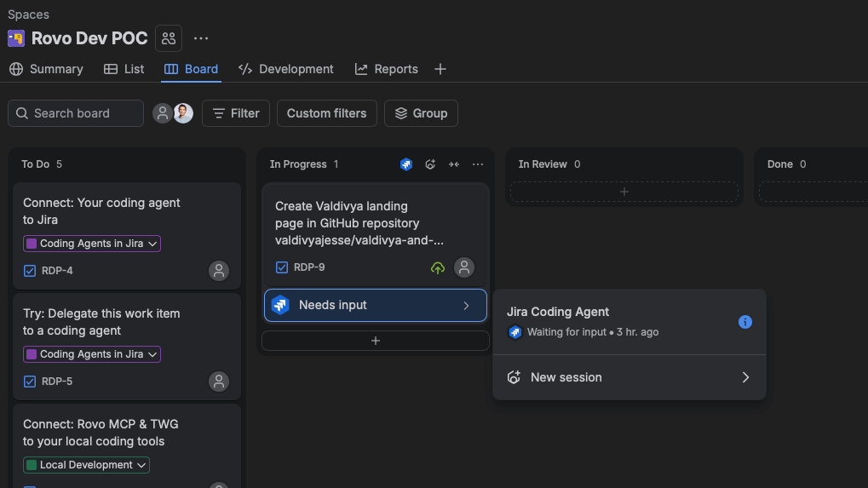Switch to the List tab

coord(124,69)
